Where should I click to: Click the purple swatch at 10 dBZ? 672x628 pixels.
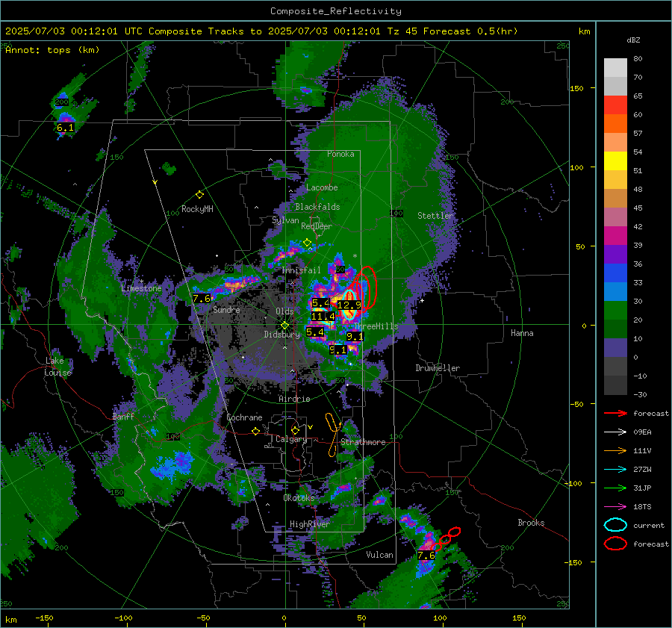coord(615,348)
